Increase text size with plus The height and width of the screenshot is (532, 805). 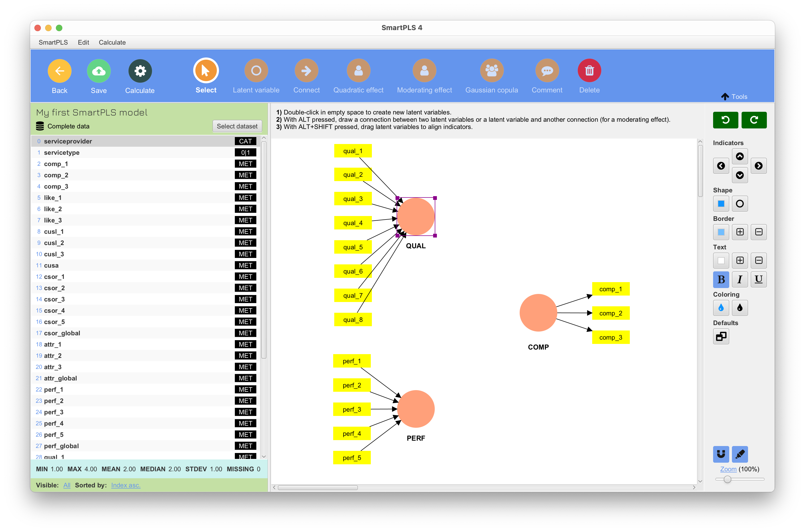click(740, 261)
